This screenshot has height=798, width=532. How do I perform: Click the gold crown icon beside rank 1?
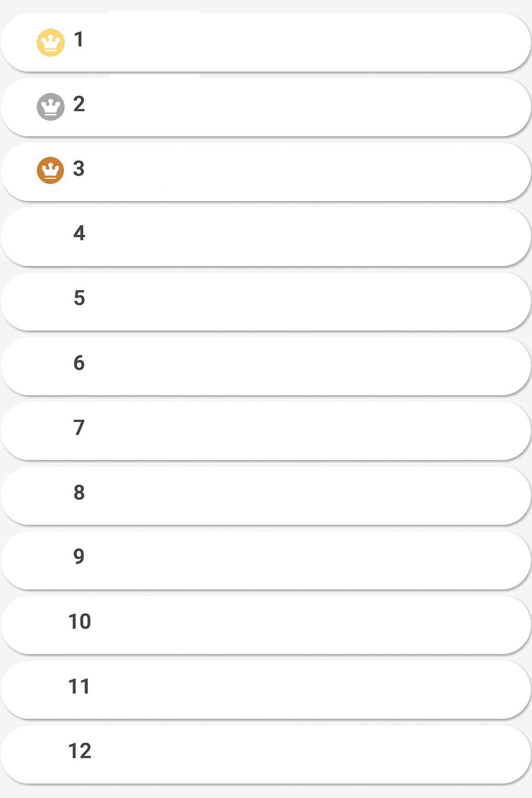click(50, 42)
